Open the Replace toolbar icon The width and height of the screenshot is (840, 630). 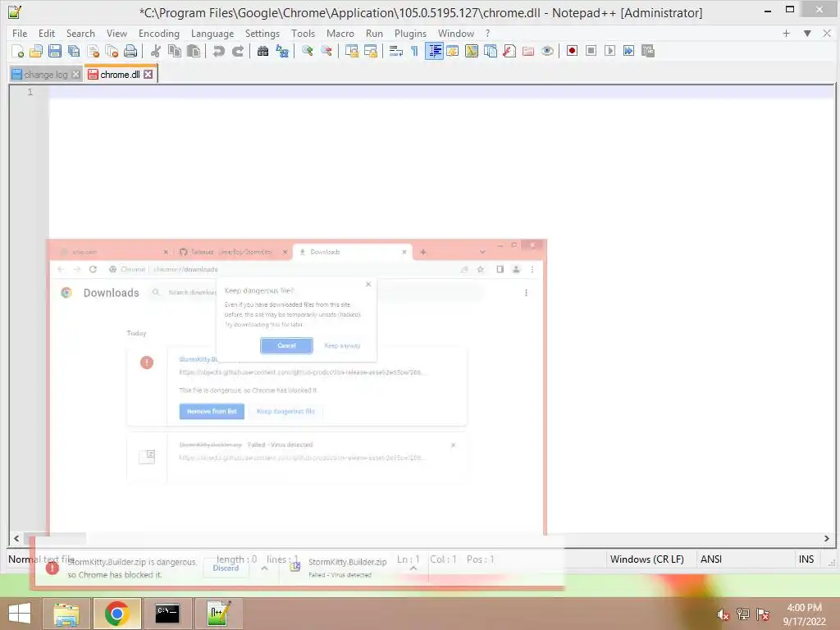point(282,51)
